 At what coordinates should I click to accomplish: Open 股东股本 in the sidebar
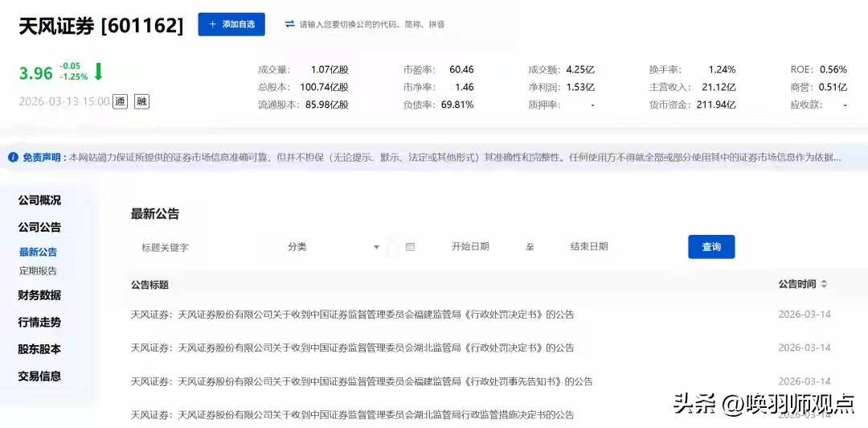(39, 349)
